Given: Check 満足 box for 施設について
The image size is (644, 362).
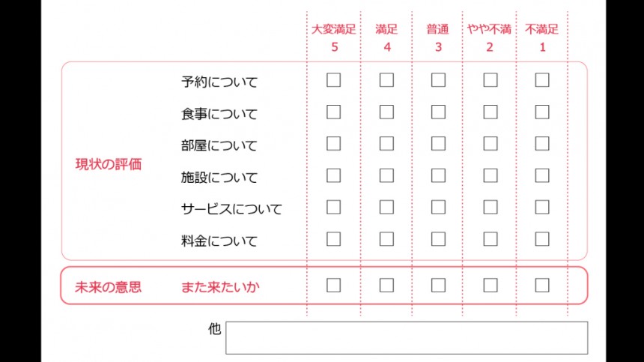Looking at the screenshot, I should [x=386, y=175].
